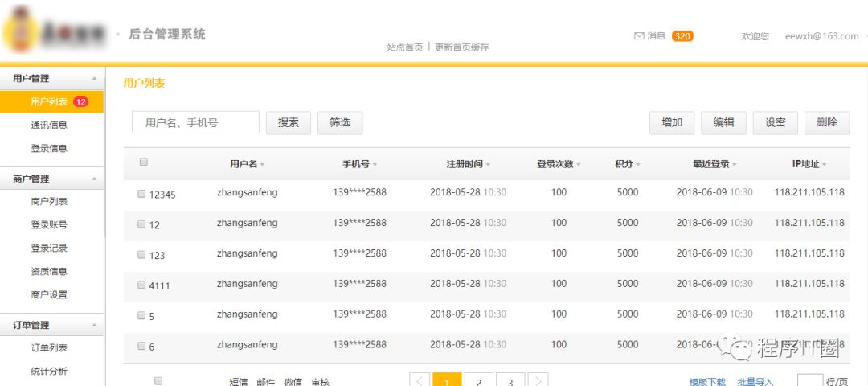Collapse the 订单管理 sidebar section
868x386 pixels.
(x=94, y=325)
